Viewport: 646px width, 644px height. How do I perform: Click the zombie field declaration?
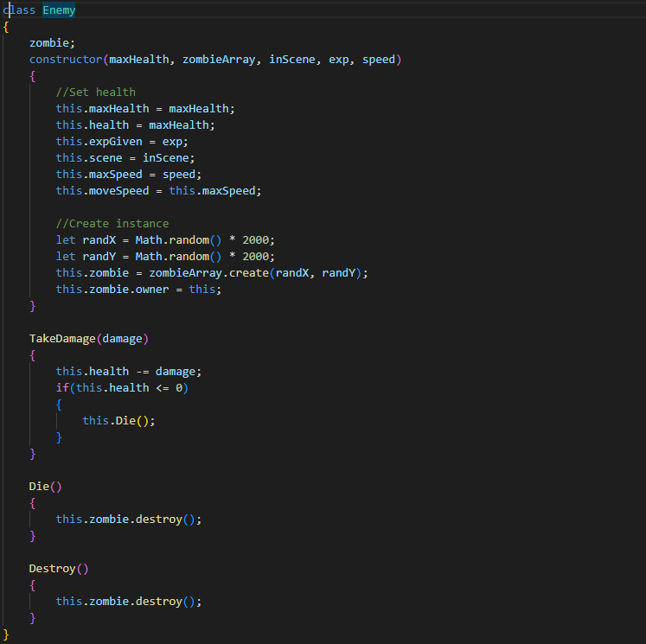point(52,43)
